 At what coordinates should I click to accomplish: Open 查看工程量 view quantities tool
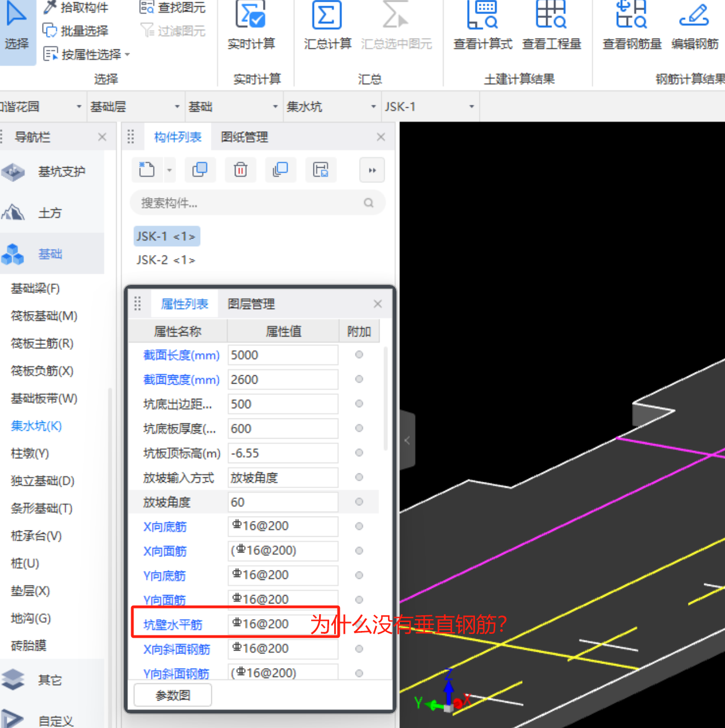tap(552, 26)
